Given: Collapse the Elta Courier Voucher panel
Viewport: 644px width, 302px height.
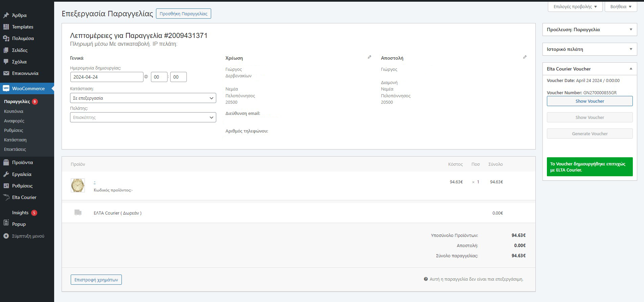Looking at the screenshot, I should pos(631,69).
